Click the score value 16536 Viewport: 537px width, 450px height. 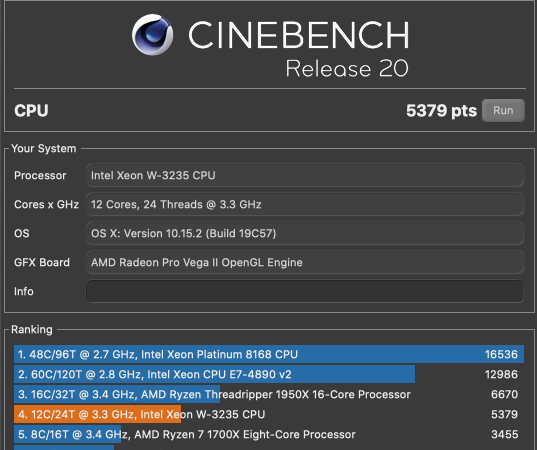[x=501, y=354]
